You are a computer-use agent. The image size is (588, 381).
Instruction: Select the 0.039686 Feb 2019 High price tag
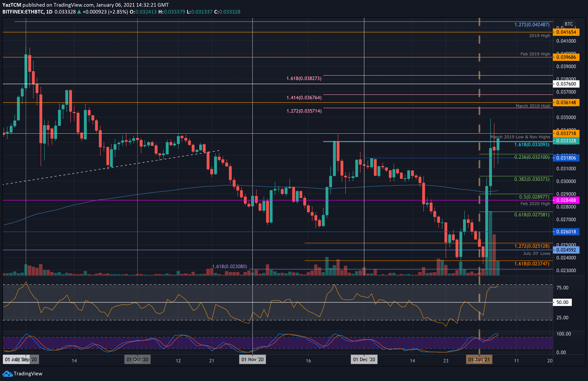coord(566,57)
